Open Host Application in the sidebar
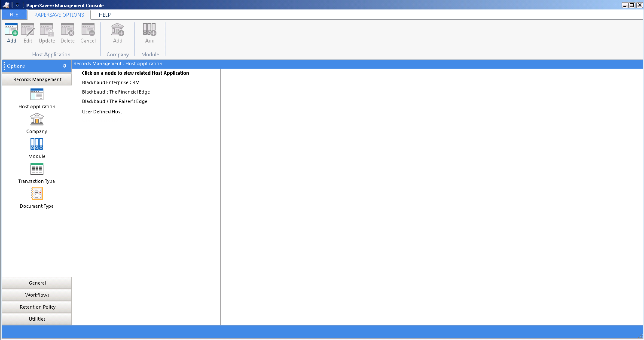The width and height of the screenshot is (644, 340). point(37,95)
